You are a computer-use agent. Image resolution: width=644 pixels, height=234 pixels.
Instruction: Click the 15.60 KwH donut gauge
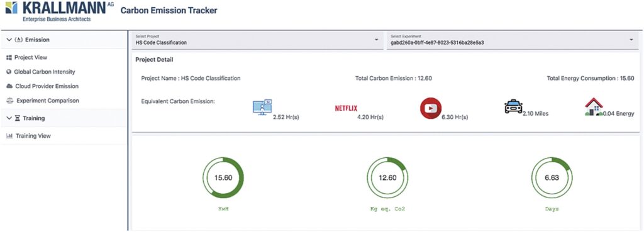tap(223, 178)
